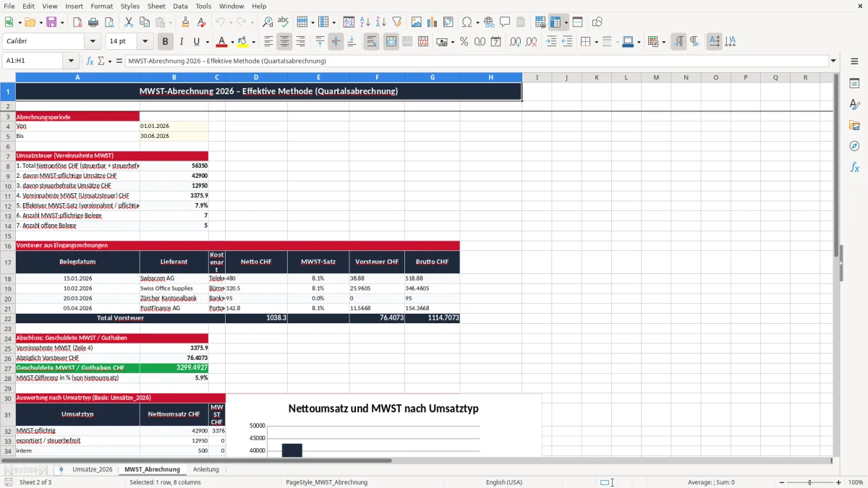The height and width of the screenshot is (488, 868).
Task: Click the Print icon
Action: [93, 22]
